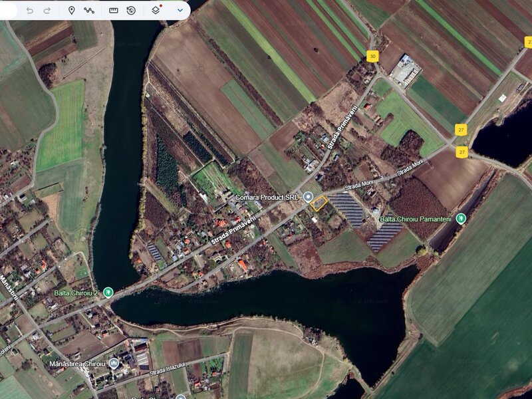Open the Comara Product SRL place marker
This screenshot has width=532, height=399.
(x=308, y=197)
